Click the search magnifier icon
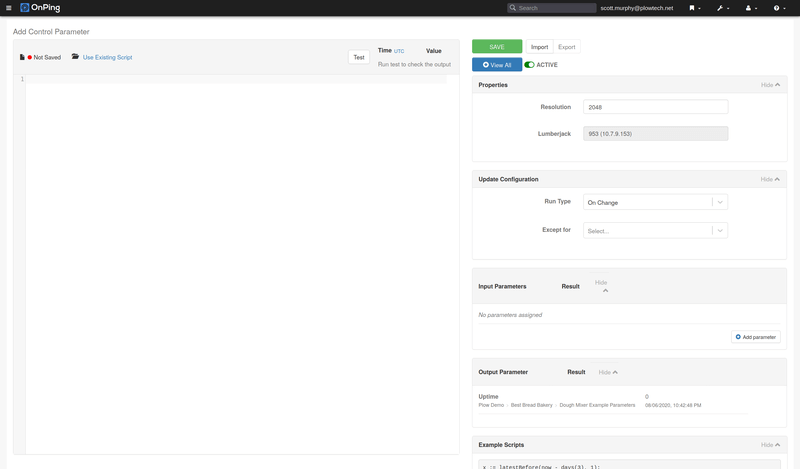 pyautogui.click(x=512, y=8)
